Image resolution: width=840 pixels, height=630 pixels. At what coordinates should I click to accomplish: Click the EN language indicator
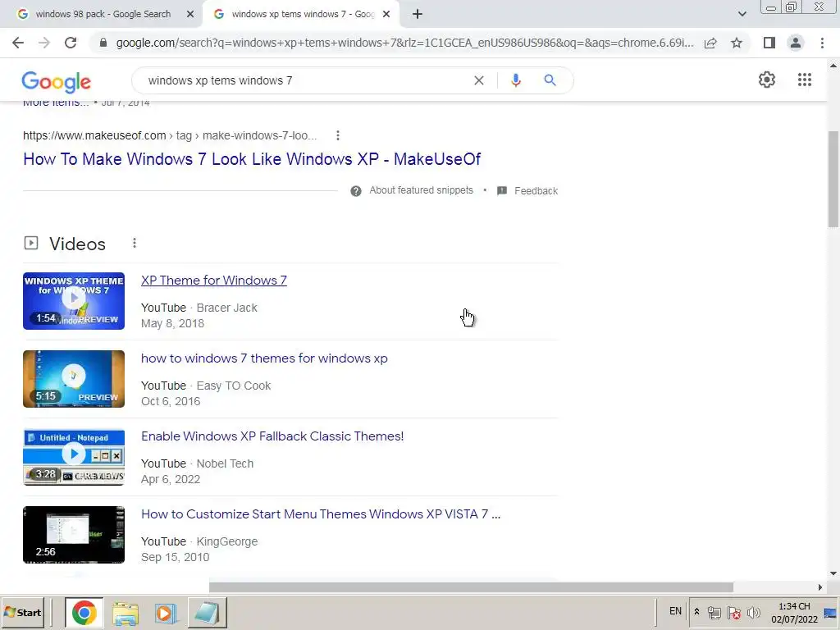point(675,611)
